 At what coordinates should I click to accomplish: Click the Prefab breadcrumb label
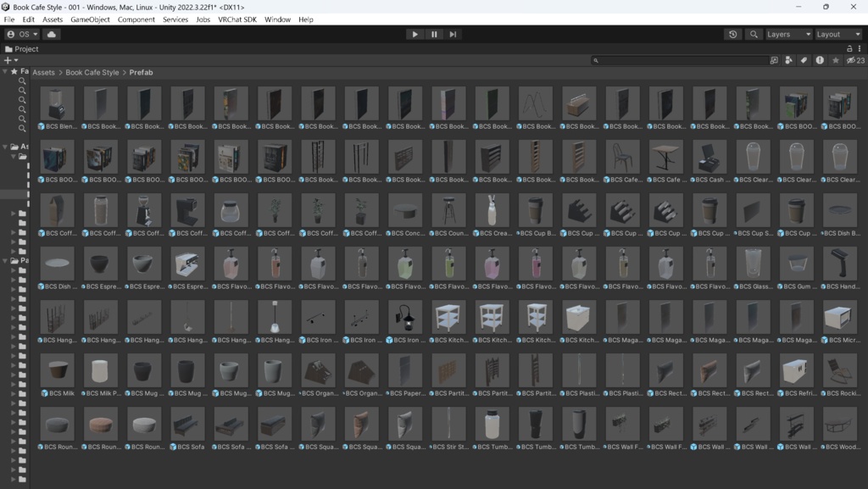click(x=142, y=73)
